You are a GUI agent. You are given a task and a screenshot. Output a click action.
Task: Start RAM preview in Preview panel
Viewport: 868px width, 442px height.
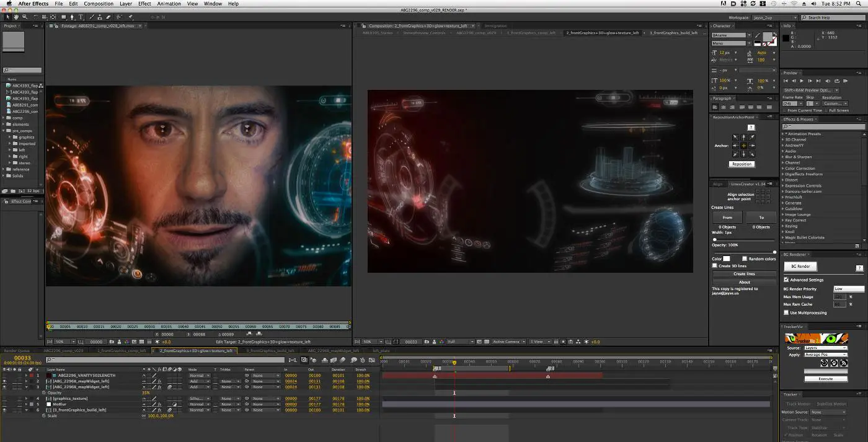pyautogui.click(x=845, y=81)
